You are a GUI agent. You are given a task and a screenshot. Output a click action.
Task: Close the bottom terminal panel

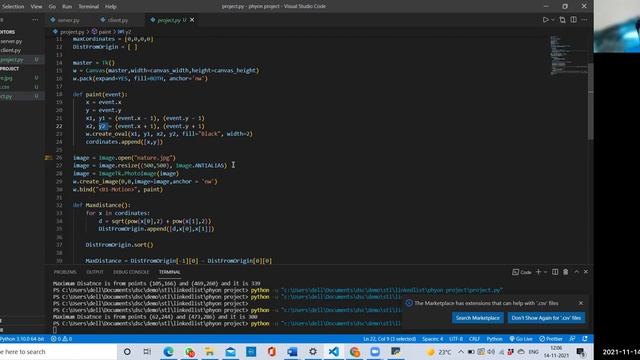click(x=586, y=272)
